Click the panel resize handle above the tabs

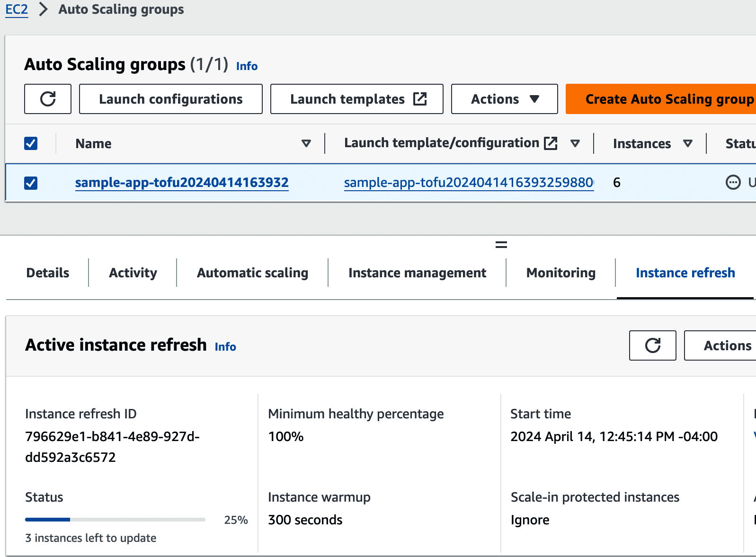coord(501,245)
